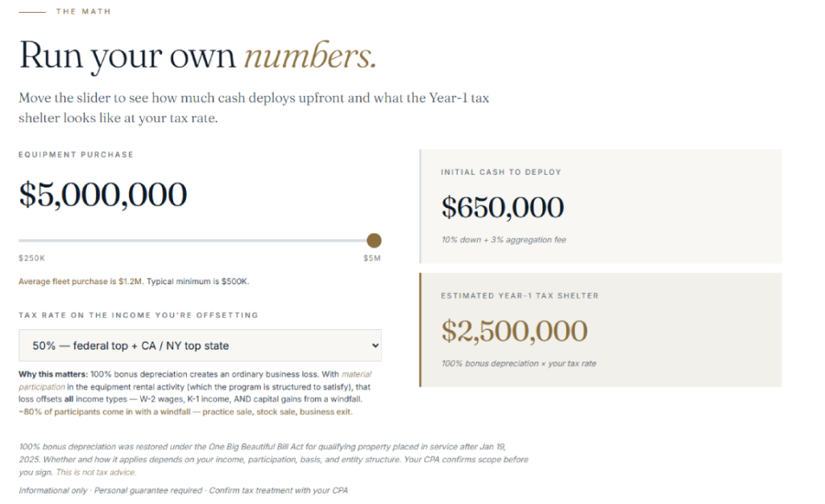This screenshot has height=504, width=825.
Task: Click the $2,500,000 tax shelter estimate
Action: 514,331
